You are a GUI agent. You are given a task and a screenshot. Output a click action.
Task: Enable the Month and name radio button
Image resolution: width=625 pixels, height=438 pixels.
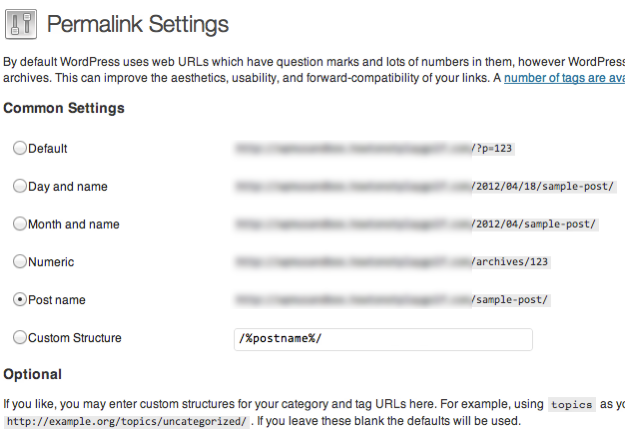point(20,224)
